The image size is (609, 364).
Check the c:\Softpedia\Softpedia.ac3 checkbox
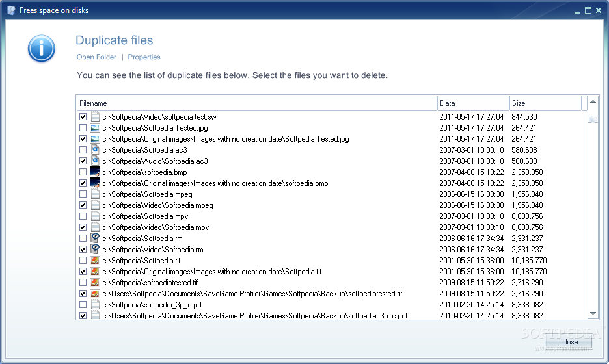click(83, 149)
